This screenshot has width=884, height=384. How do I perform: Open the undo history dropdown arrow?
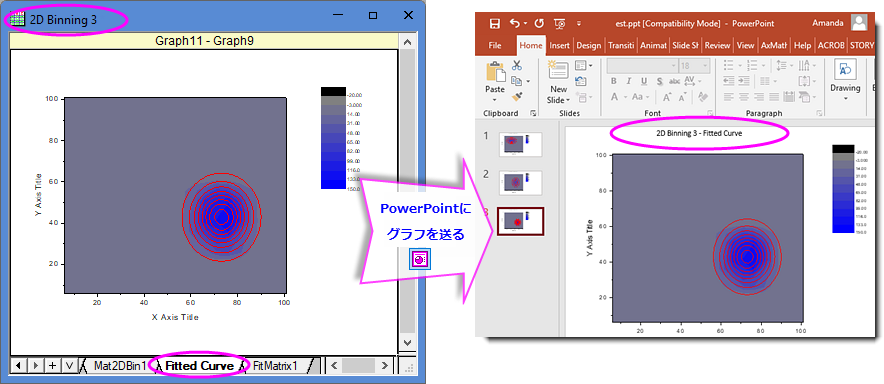[525, 24]
